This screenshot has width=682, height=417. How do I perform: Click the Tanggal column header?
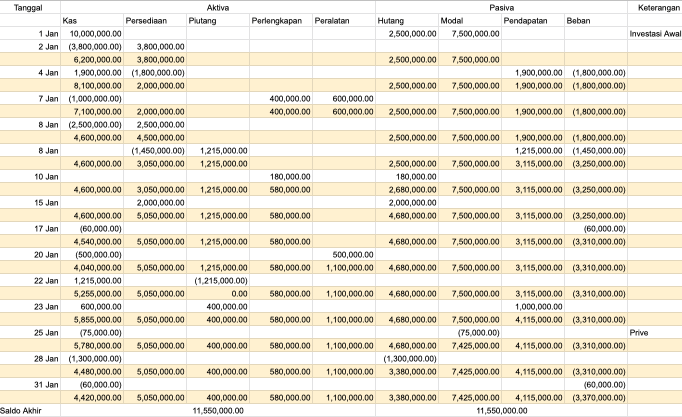30,7
